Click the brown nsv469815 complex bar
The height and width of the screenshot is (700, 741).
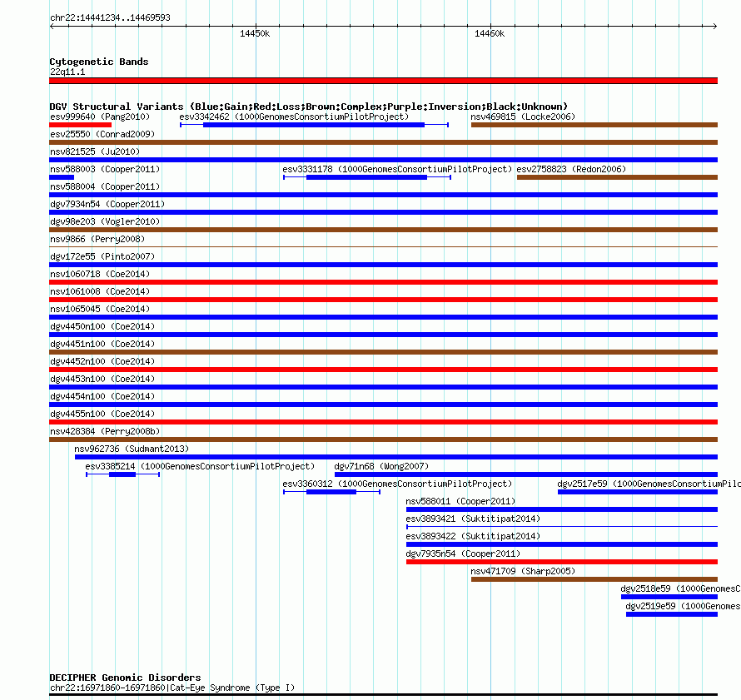pos(594,125)
